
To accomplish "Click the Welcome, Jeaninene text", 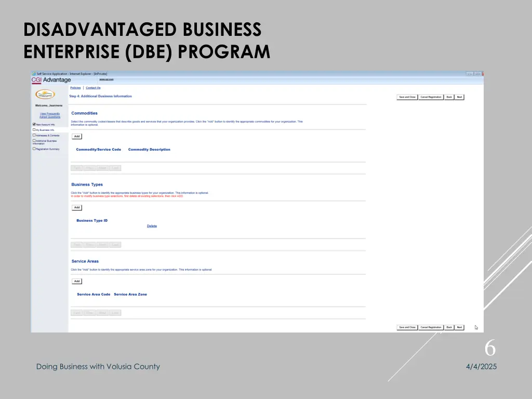I will 49,105.
